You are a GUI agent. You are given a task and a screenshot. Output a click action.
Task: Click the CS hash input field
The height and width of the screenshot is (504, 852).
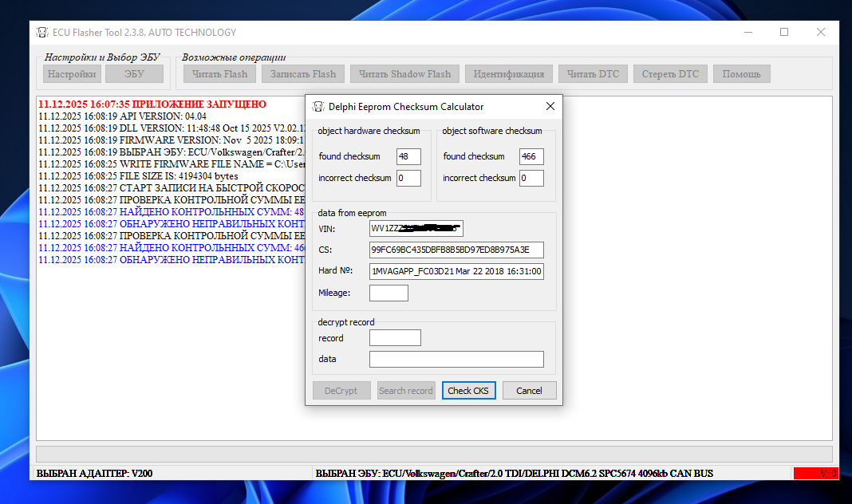(x=456, y=250)
